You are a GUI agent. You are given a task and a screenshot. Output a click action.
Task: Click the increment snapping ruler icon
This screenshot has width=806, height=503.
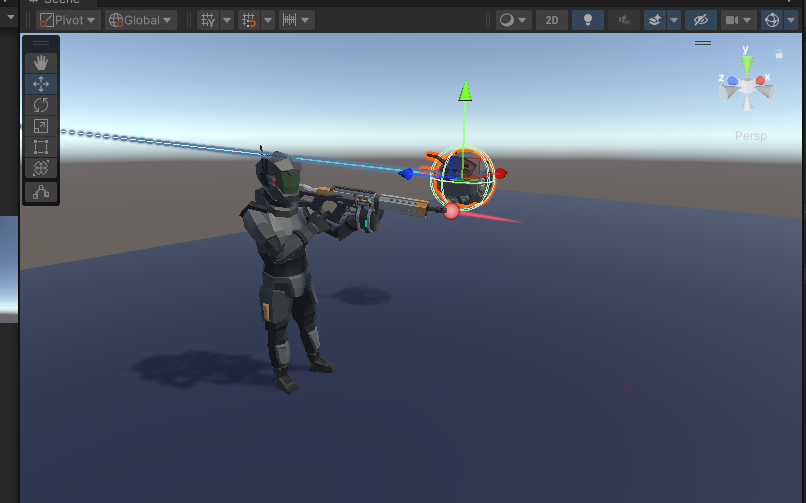point(289,20)
